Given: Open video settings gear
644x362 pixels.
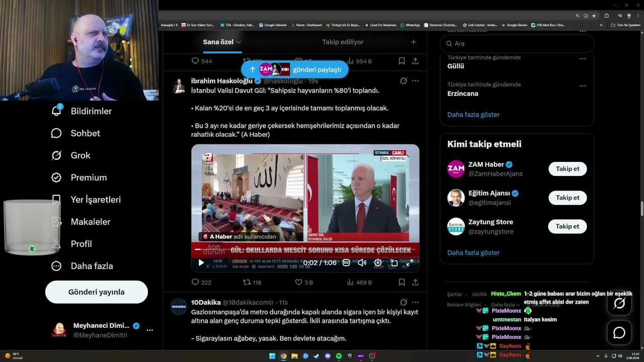Looking at the screenshot, I should click(x=378, y=262).
